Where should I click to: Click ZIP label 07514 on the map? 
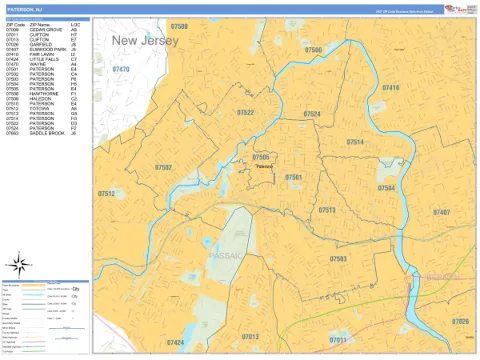(x=355, y=142)
